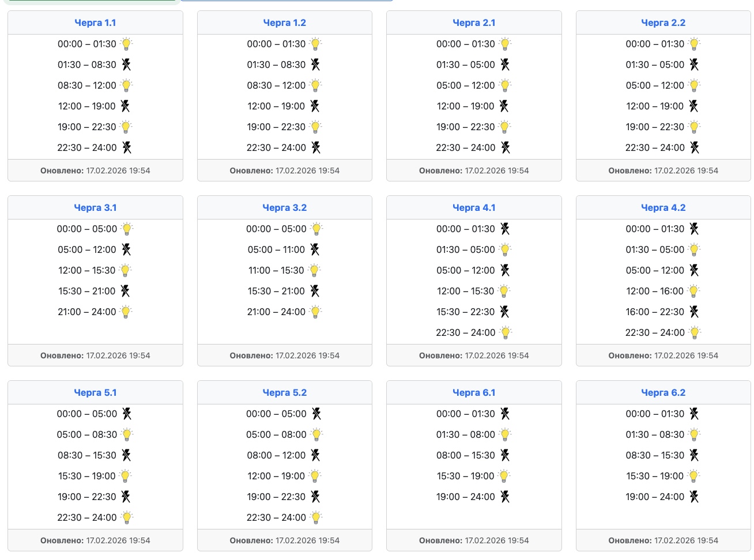Click light bulb icon for 00:00 – 01:30 in Черга 1.1

[126, 44]
